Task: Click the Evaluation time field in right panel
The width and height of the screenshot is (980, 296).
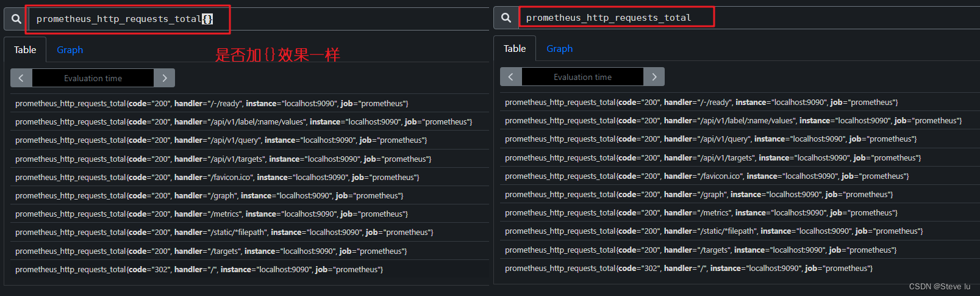Action: click(x=582, y=77)
